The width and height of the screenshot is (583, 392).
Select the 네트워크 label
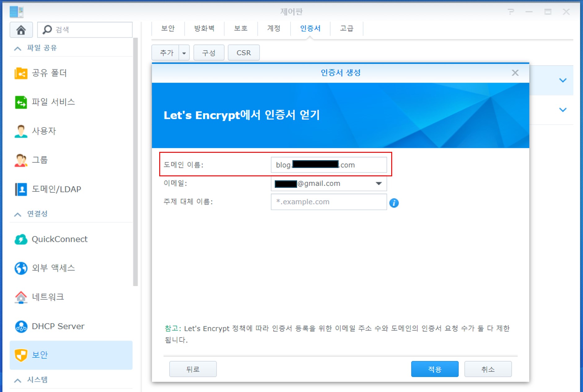[48, 297]
